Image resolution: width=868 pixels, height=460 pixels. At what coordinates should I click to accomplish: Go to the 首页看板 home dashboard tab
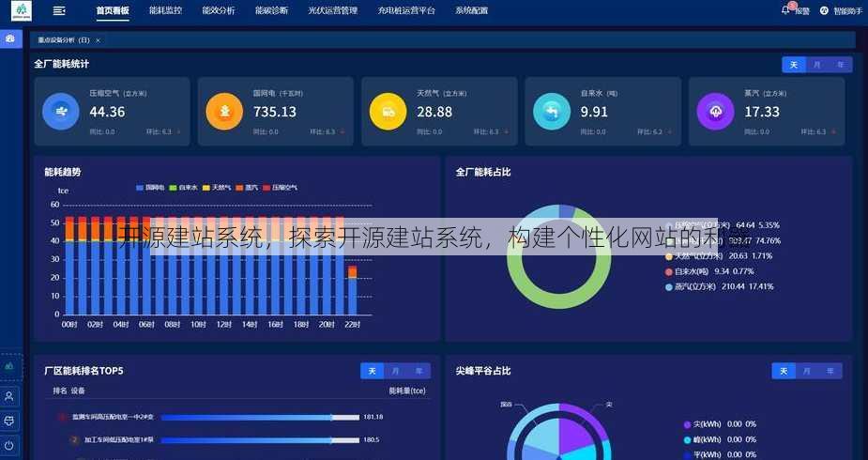113,10
